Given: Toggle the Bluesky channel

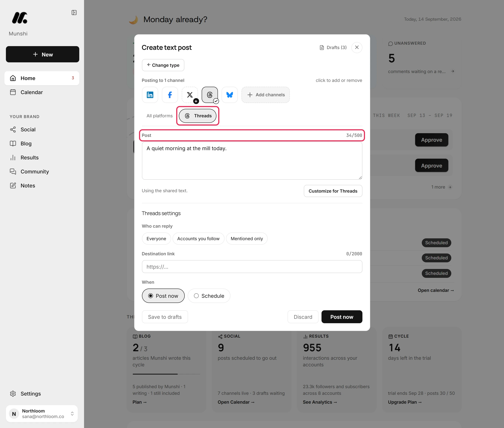Looking at the screenshot, I should click(x=230, y=95).
